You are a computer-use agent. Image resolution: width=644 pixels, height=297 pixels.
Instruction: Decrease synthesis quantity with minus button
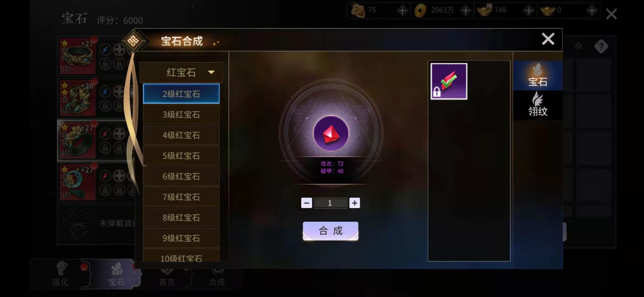[307, 203]
